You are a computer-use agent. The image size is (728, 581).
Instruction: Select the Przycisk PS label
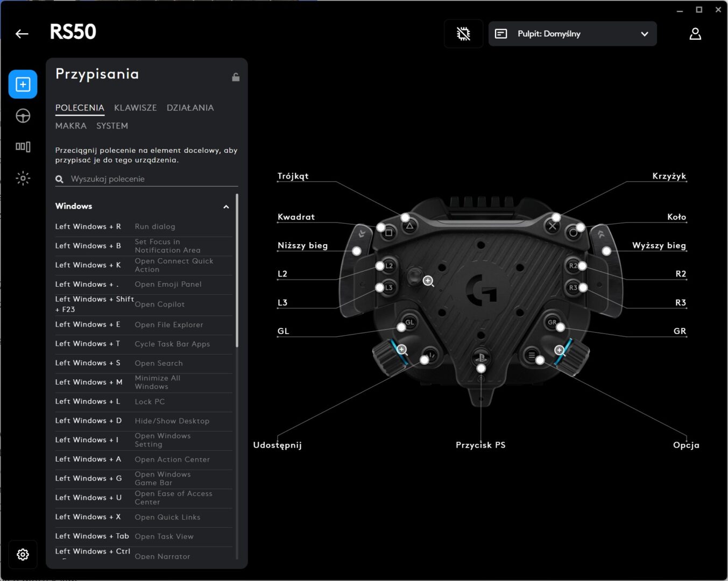[480, 445]
